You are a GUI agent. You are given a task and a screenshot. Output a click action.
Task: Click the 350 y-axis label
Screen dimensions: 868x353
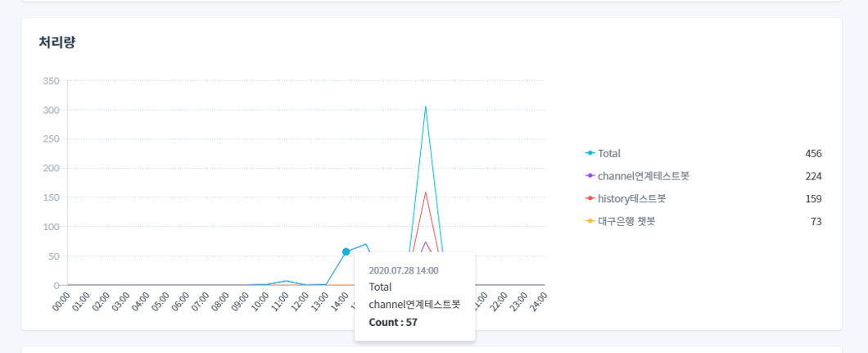[51, 81]
